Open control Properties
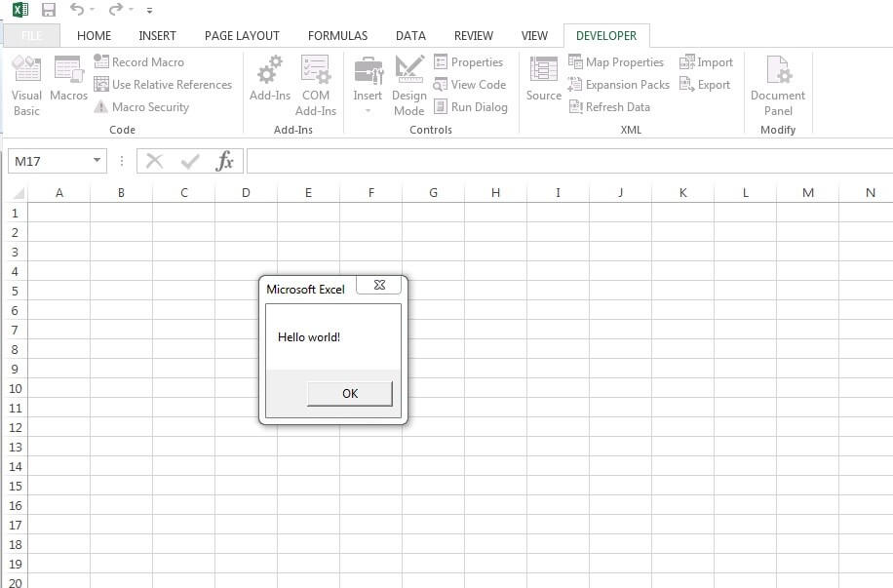 pyautogui.click(x=468, y=61)
